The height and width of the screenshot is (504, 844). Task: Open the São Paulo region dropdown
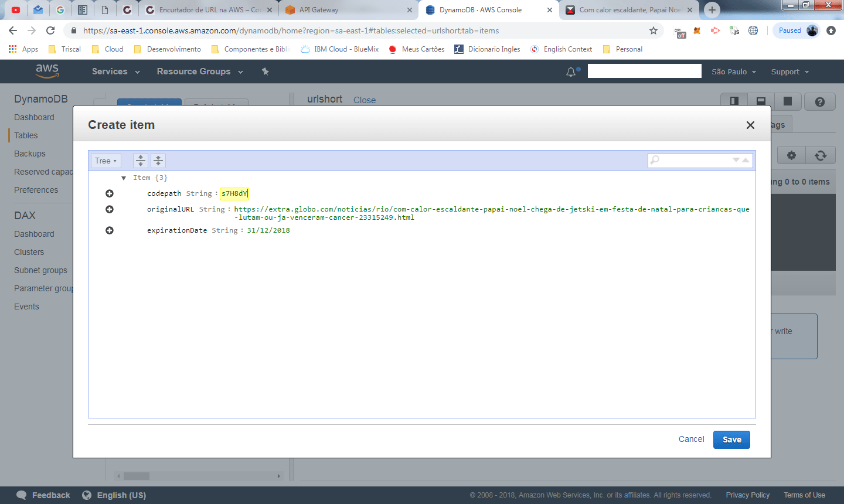click(x=734, y=71)
